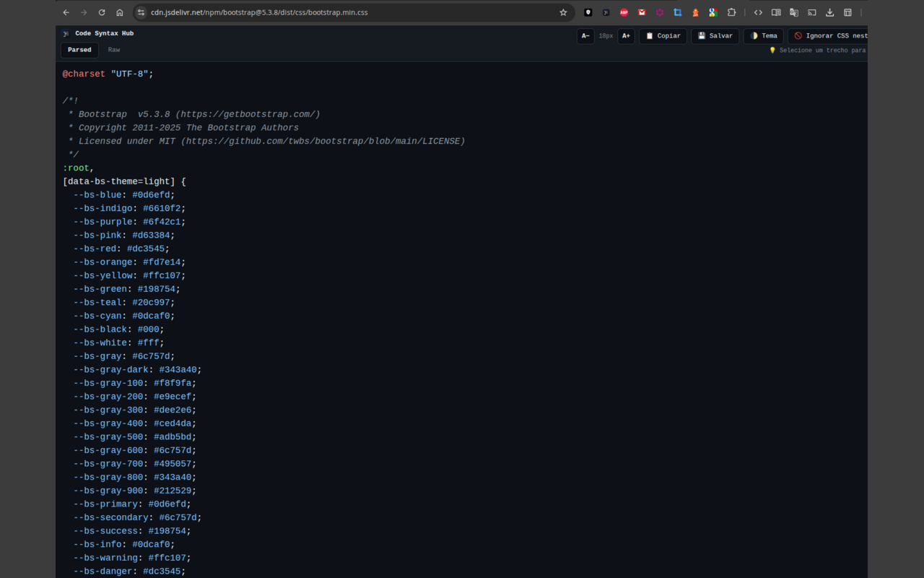Click the --bs-yellow property line
924x578 pixels.
point(129,275)
